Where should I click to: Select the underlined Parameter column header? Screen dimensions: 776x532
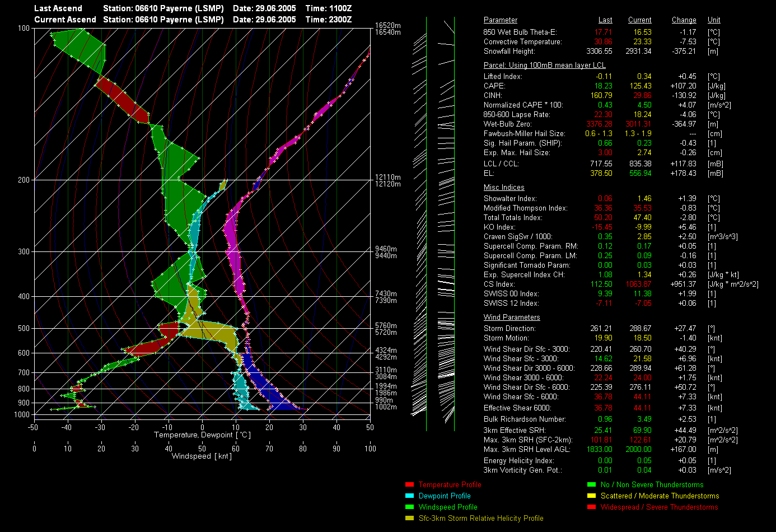tap(500, 20)
